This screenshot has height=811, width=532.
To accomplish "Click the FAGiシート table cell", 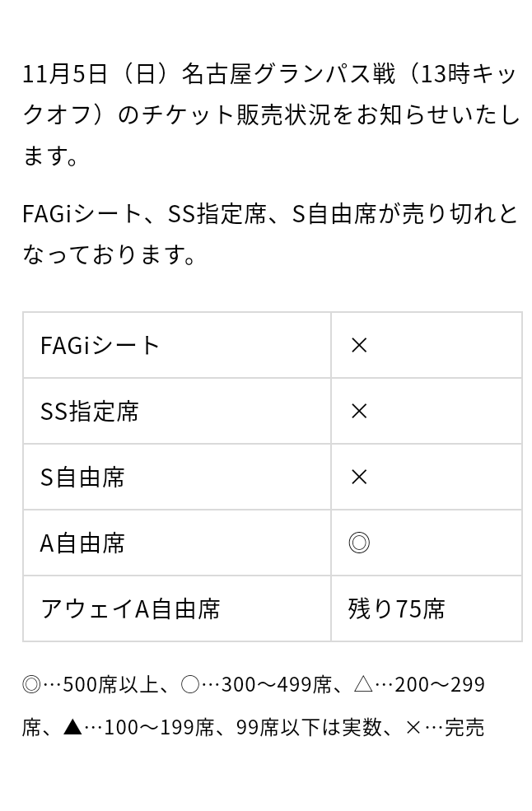I will point(177,345).
